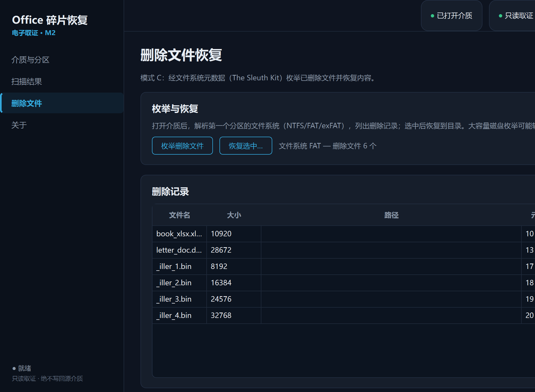
Task: Go to 扫描结果 in the sidebar
Action: (x=62, y=81)
